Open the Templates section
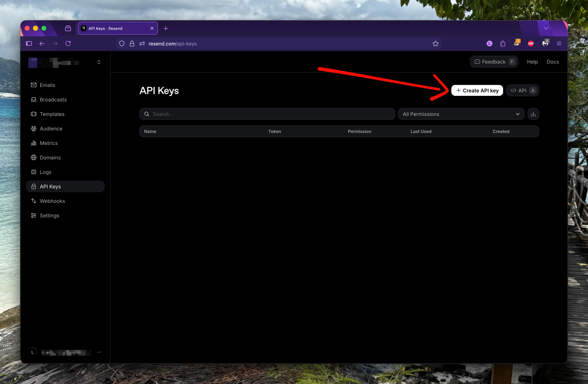 pos(52,114)
